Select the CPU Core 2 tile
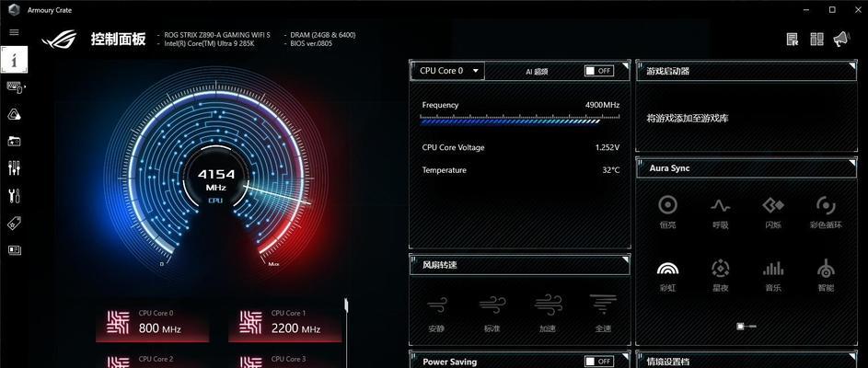This screenshot has width=868, height=368. (x=152, y=361)
